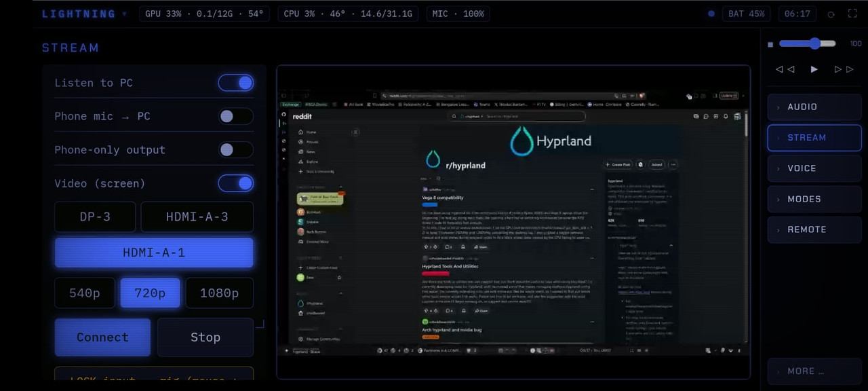The width and height of the screenshot is (868, 391).
Task: Open the LIGHTNING dropdown menu
Action: tap(85, 14)
